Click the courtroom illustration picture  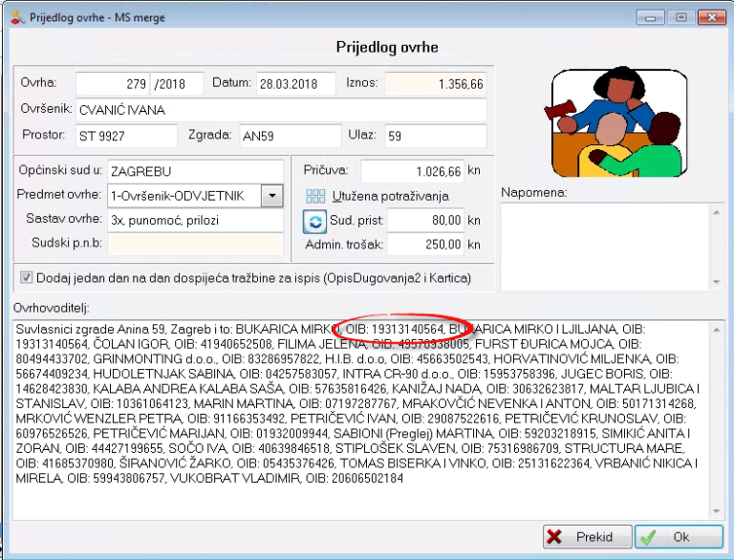click(621, 121)
